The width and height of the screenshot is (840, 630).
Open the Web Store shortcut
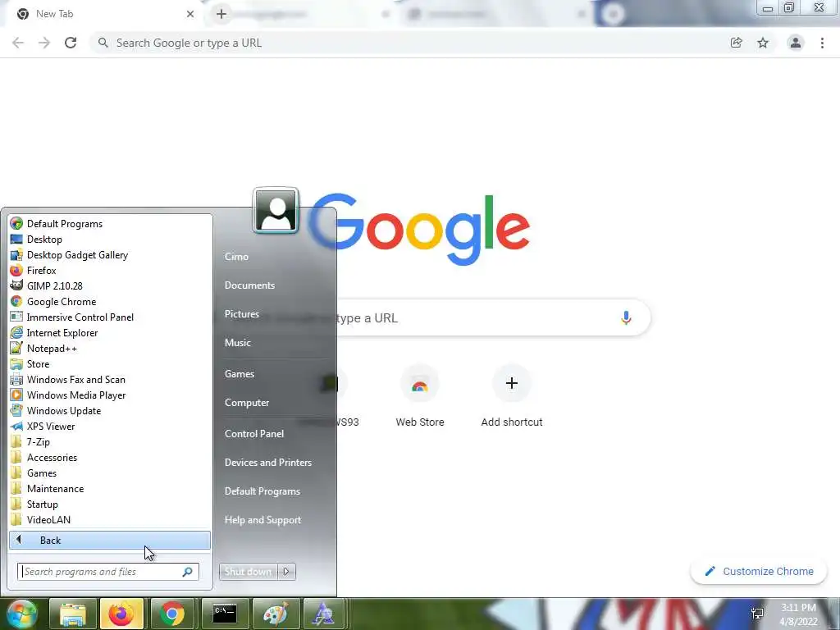click(x=419, y=396)
